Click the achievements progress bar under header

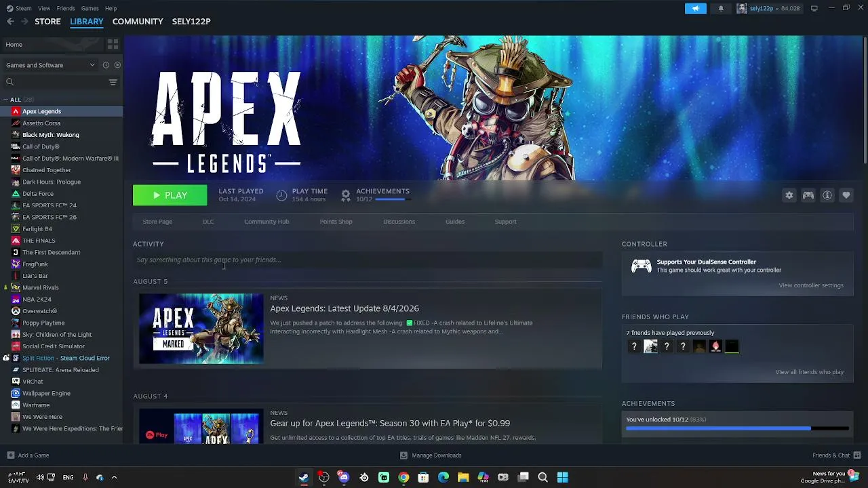(393, 199)
